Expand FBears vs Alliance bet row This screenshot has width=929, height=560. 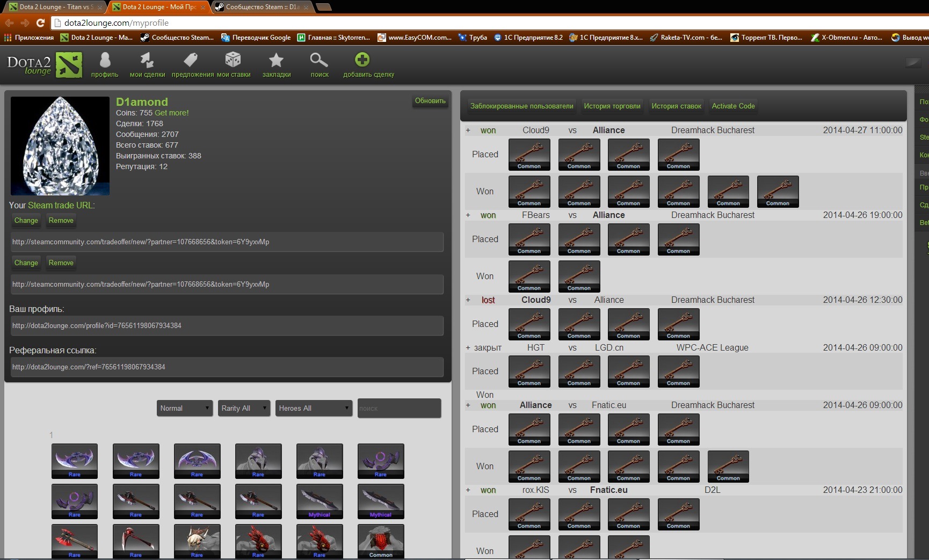coord(468,215)
